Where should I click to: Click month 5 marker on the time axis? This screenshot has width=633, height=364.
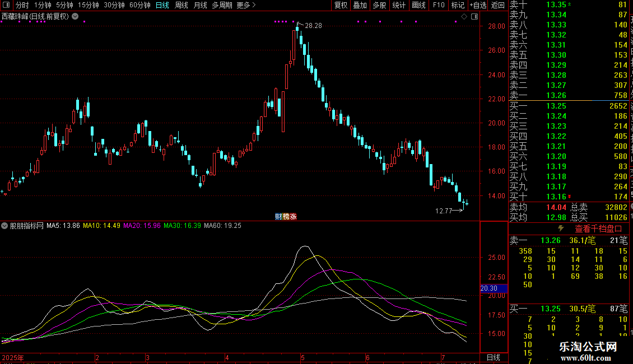point(302,357)
